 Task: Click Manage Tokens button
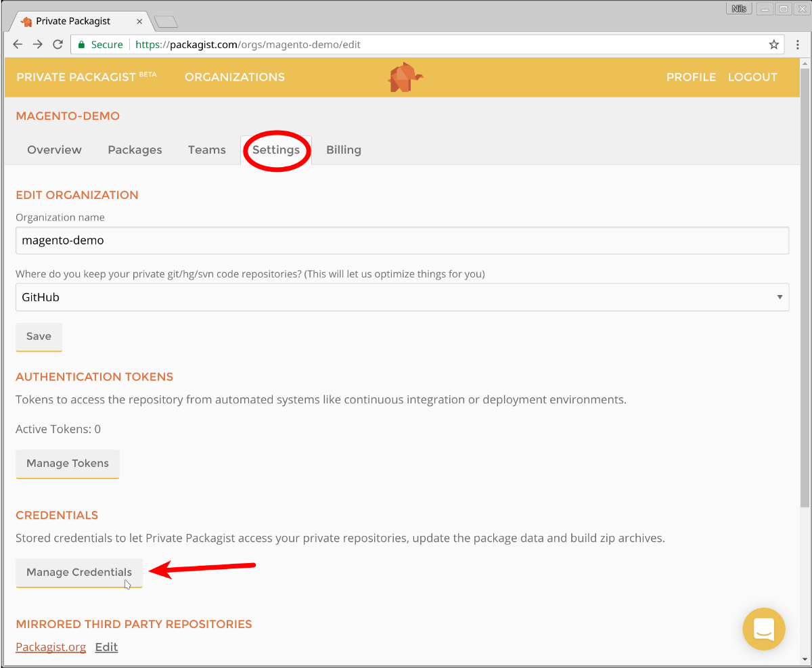(x=68, y=464)
